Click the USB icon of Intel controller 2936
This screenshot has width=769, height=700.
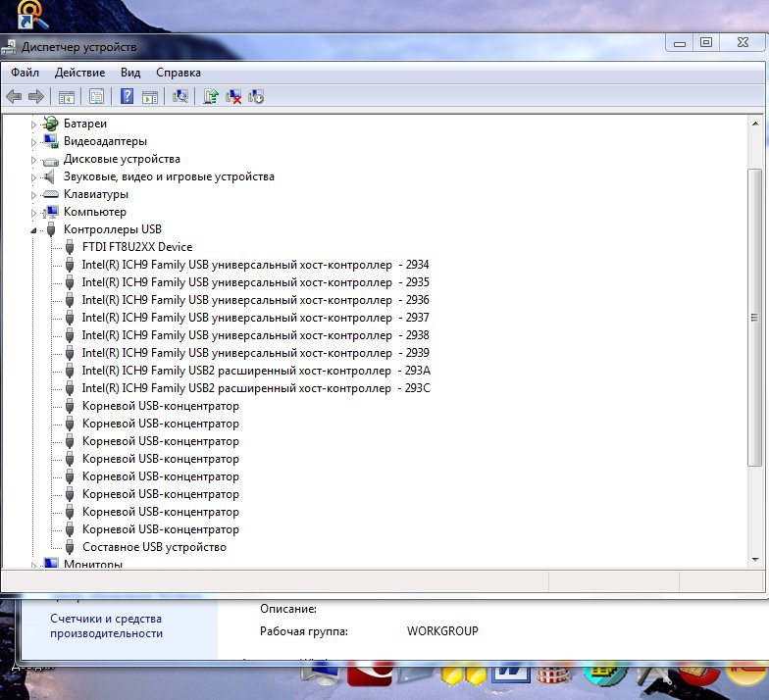click(70, 300)
